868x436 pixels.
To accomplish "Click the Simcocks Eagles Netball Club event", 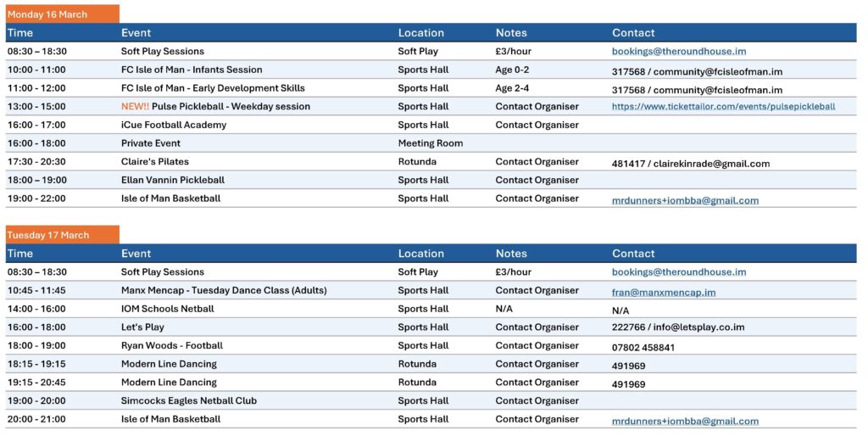I will 188,400.
